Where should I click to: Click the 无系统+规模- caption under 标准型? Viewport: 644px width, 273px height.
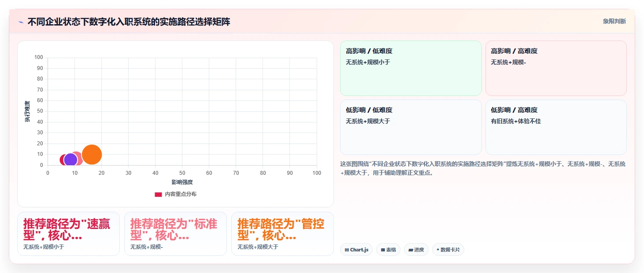(x=147, y=247)
